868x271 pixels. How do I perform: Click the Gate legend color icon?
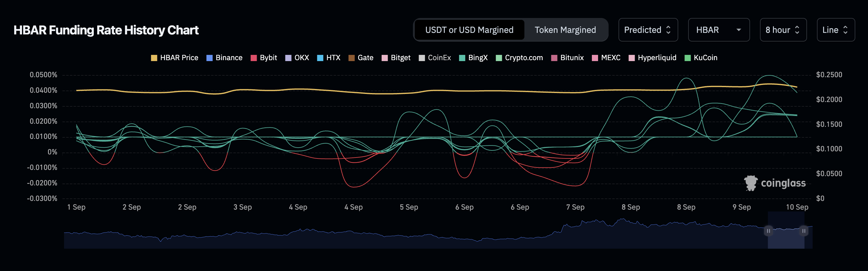pyautogui.click(x=351, y=58)
